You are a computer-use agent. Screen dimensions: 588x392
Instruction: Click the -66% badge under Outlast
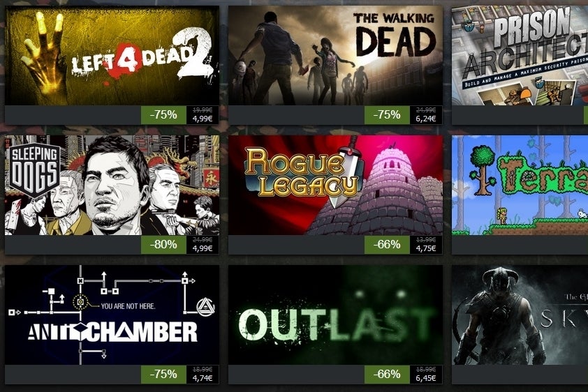(387, 375)
